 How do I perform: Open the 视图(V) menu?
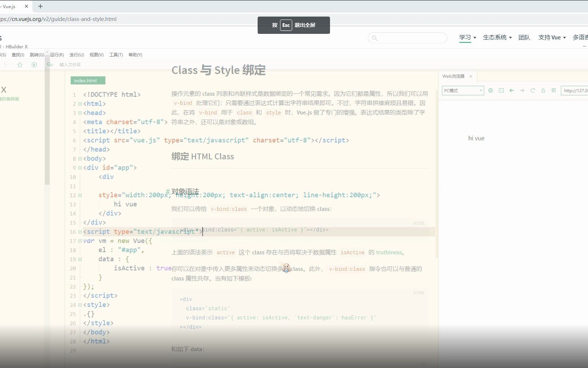96,55
